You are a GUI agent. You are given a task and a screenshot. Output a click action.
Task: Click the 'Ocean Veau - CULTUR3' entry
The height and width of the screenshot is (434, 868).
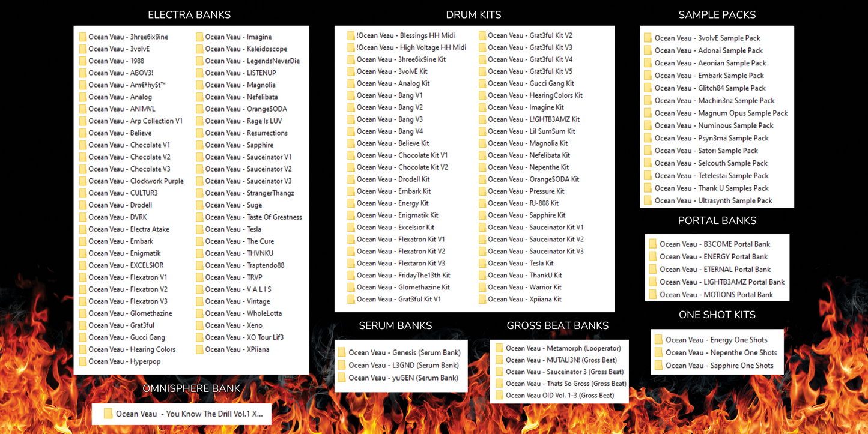pyautogui.click(x=123, y=193)
